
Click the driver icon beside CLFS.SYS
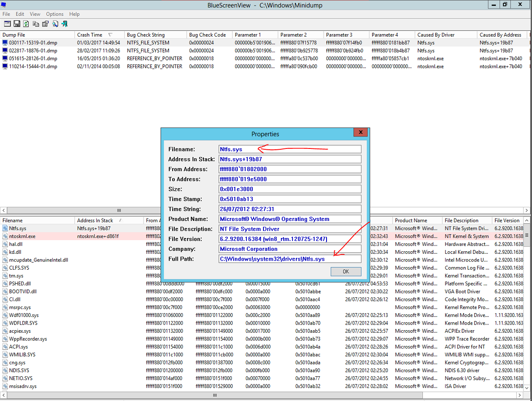coord(5,268)
